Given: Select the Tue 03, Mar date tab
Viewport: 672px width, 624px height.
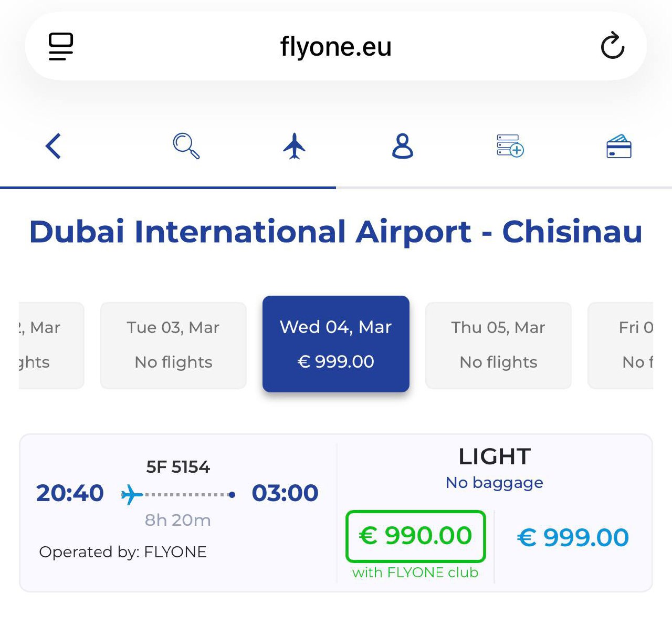Looking at the screenshot, I should (x=173, y=345).
